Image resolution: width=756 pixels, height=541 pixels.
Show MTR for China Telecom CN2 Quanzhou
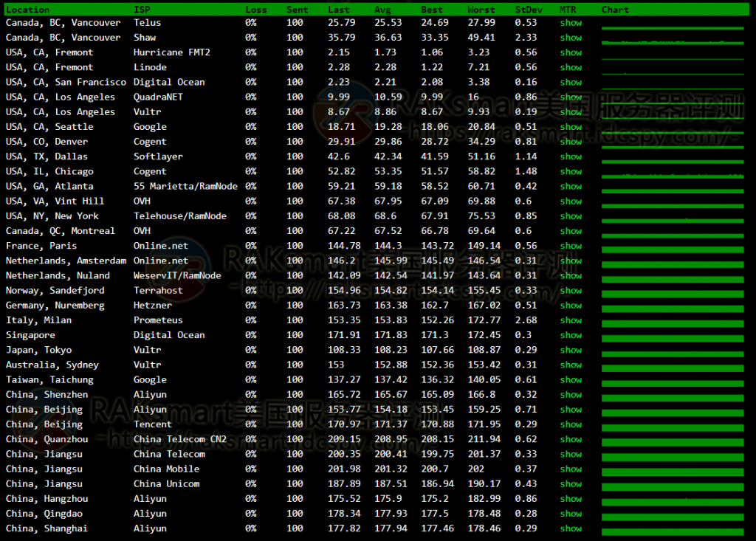tap(571, 440)
